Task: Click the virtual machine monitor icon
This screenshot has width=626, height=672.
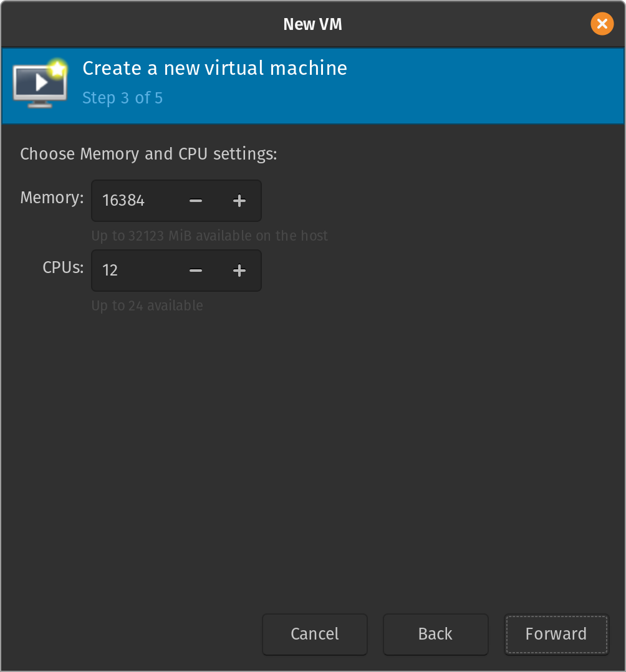Action: (39, 86)
